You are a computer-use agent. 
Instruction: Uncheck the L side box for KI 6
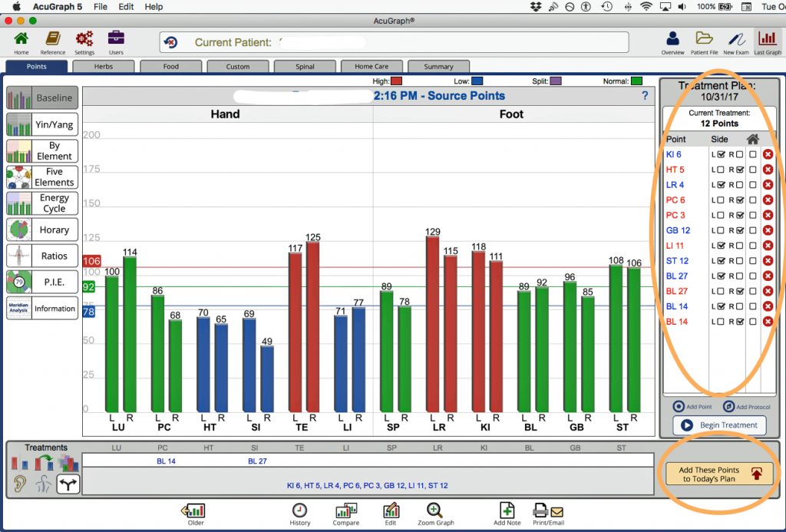click(721, 154)
